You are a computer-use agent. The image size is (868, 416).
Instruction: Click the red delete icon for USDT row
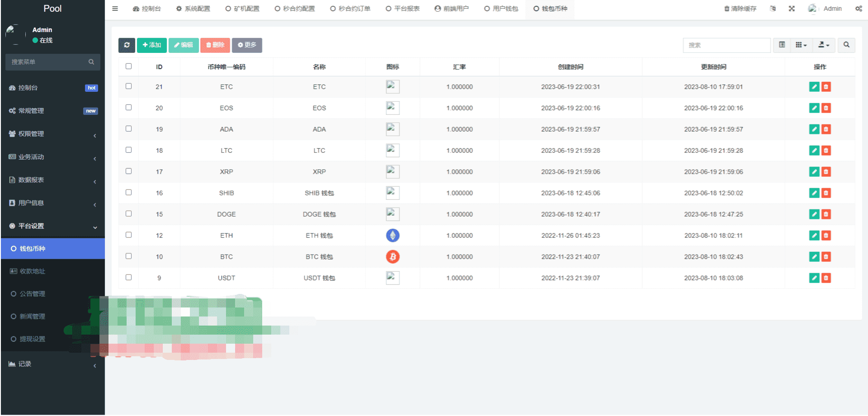[826, 278]
